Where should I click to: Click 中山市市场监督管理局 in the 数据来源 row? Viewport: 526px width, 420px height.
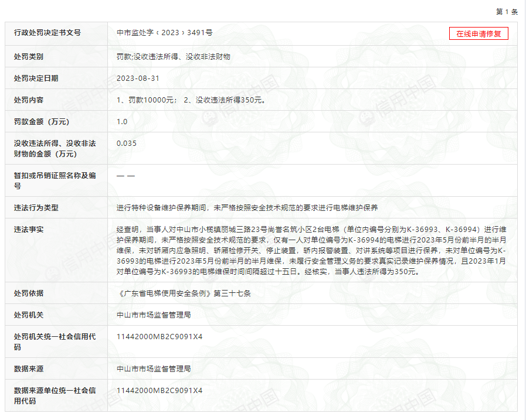(x=154, y=368)
